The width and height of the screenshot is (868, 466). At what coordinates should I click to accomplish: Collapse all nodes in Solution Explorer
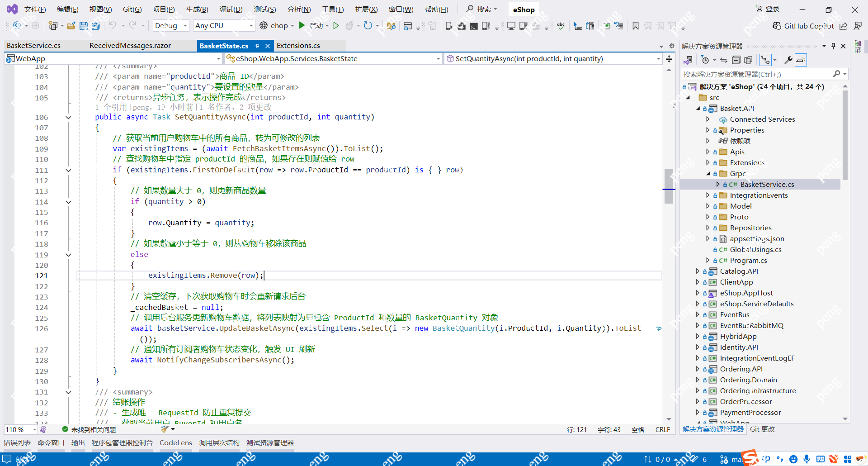point(736,60)
